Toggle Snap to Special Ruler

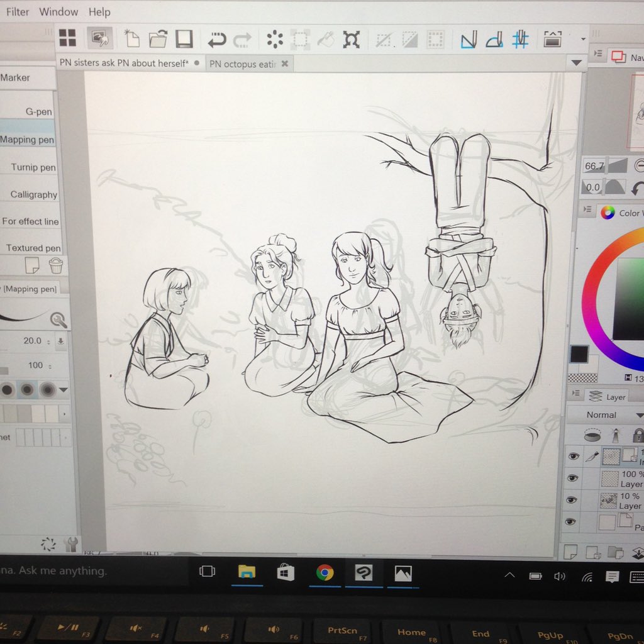tap(494, 40)
